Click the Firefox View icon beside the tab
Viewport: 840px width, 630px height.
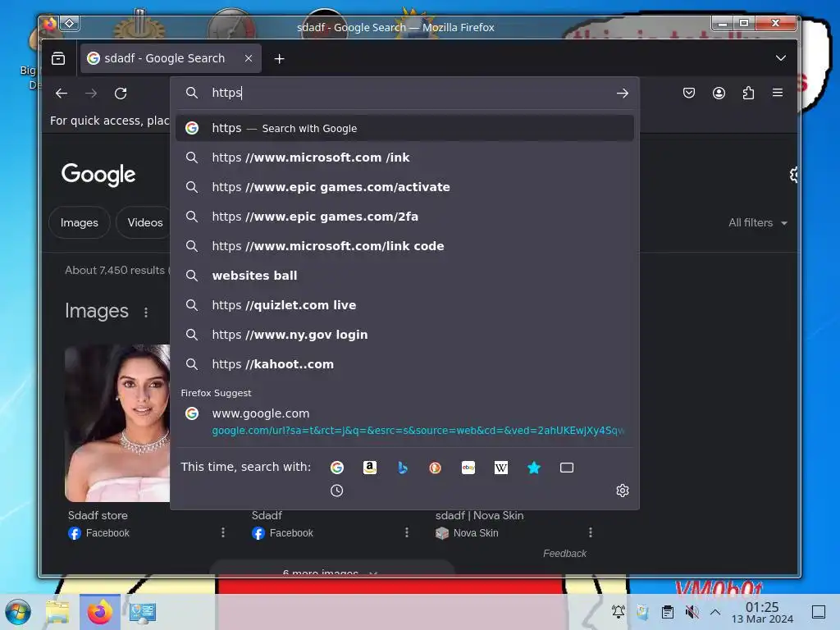click(x=58, y=58)
